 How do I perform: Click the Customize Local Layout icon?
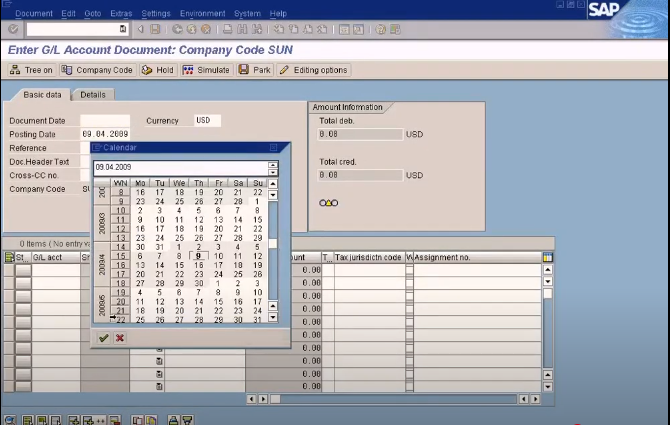395,29
